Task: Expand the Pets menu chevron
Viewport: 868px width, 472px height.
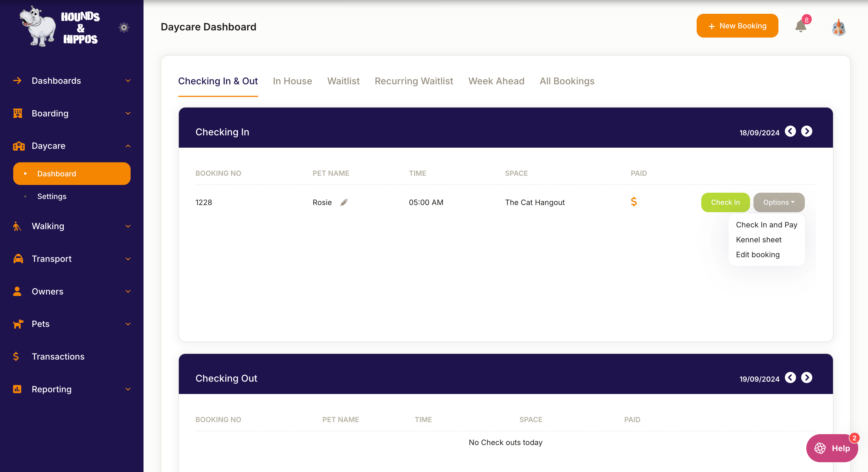Action: [128, 324]
